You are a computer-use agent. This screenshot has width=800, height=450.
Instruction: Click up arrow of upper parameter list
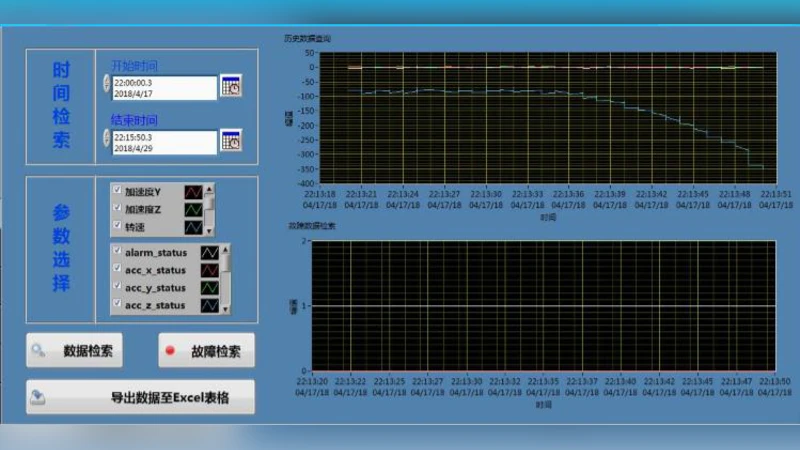(x=209, y=190)
